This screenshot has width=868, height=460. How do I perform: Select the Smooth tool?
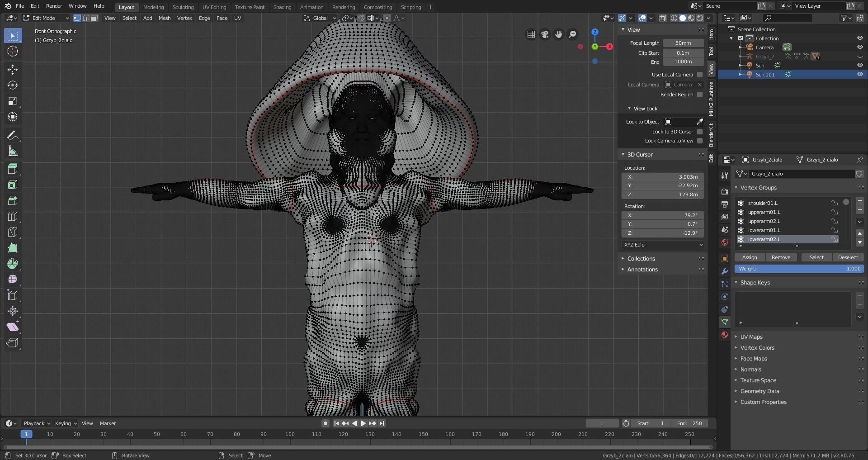pos(13,280)
